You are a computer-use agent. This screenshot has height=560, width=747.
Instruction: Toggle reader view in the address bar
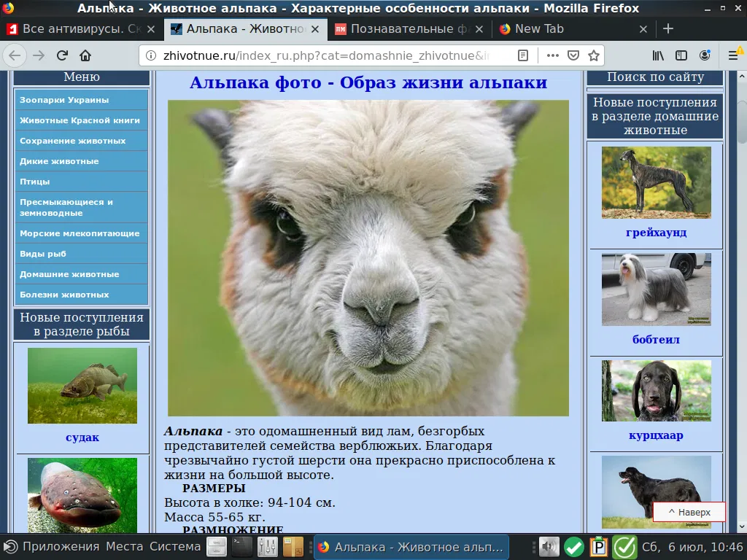(x=522, y=55)
